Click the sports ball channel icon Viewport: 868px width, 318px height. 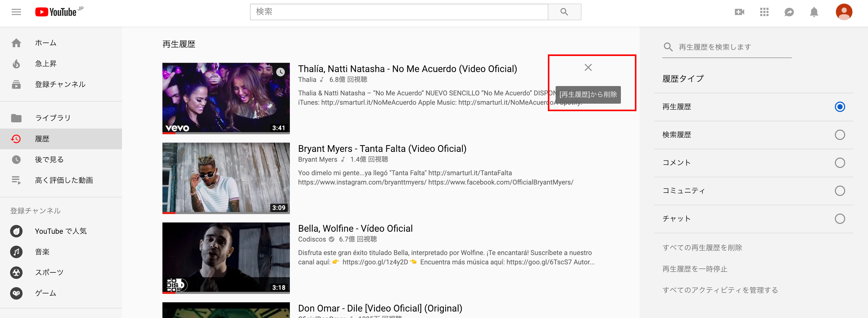16,272
